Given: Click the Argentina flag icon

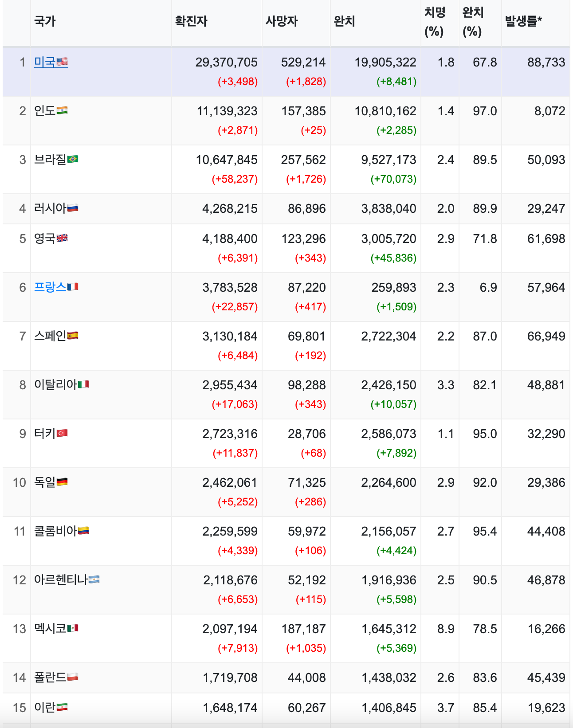Looking at the screenshot, I should [94, 579].
